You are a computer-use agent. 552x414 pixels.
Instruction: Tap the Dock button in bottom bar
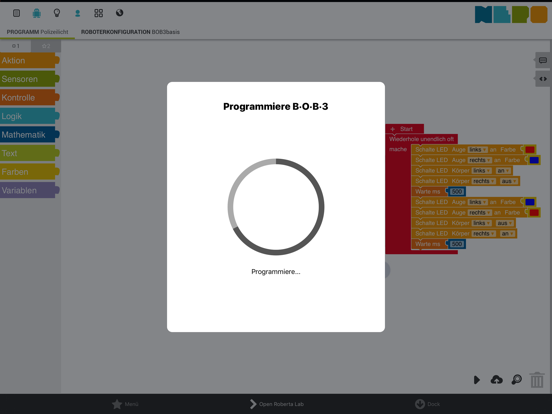coord(427,404)
